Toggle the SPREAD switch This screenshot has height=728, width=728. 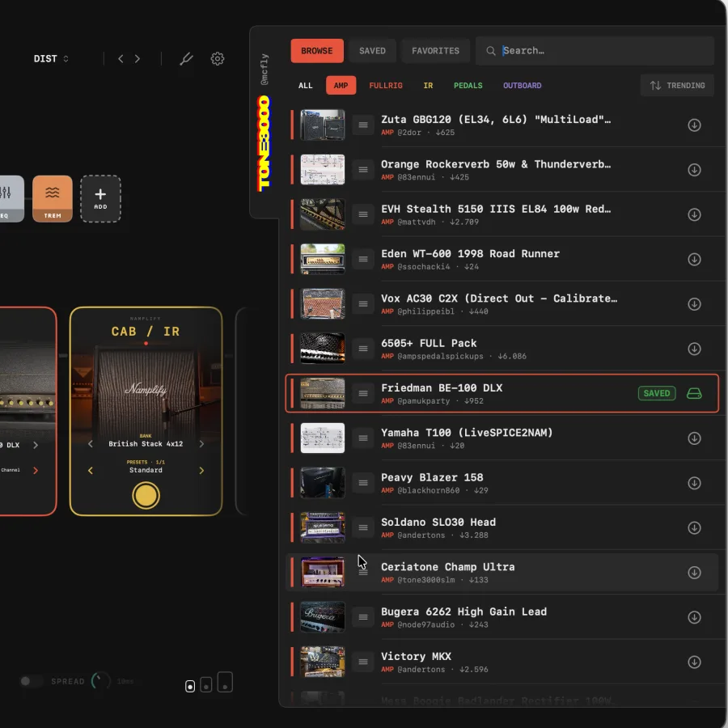31,681
